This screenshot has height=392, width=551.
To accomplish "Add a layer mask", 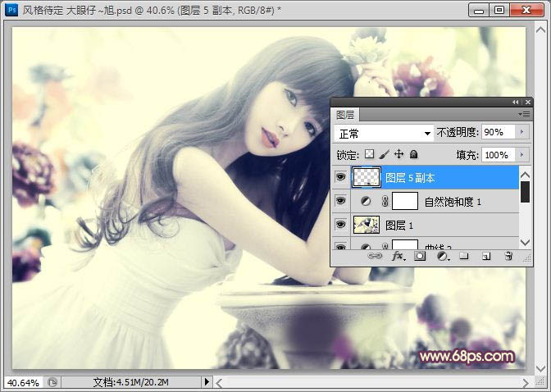I will click(x=421, y=257).
